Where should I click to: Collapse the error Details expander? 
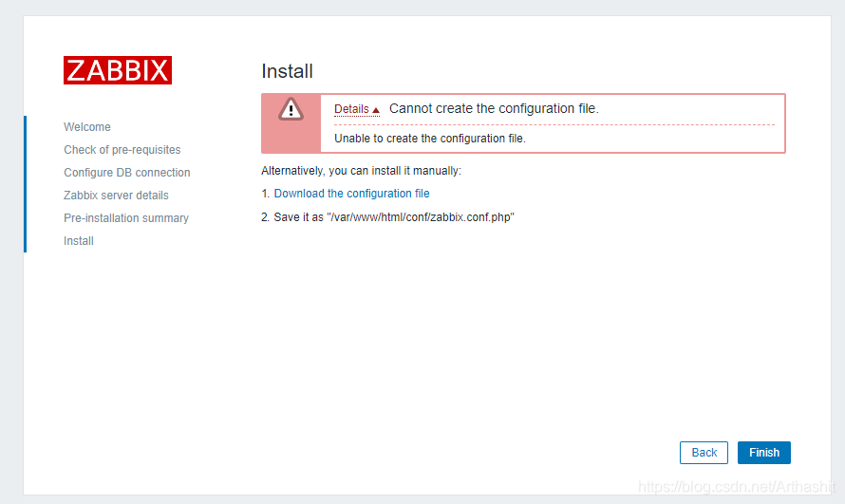(x=357, y=109)
